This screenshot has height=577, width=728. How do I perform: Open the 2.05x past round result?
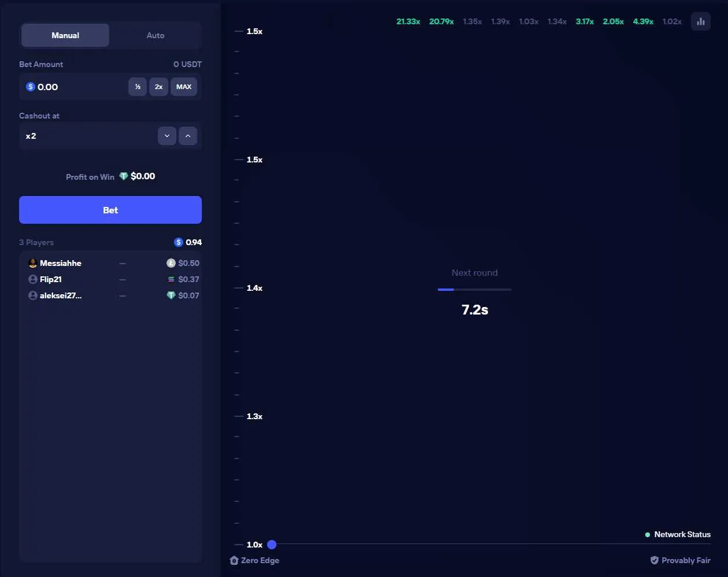(x=614, y=21)
